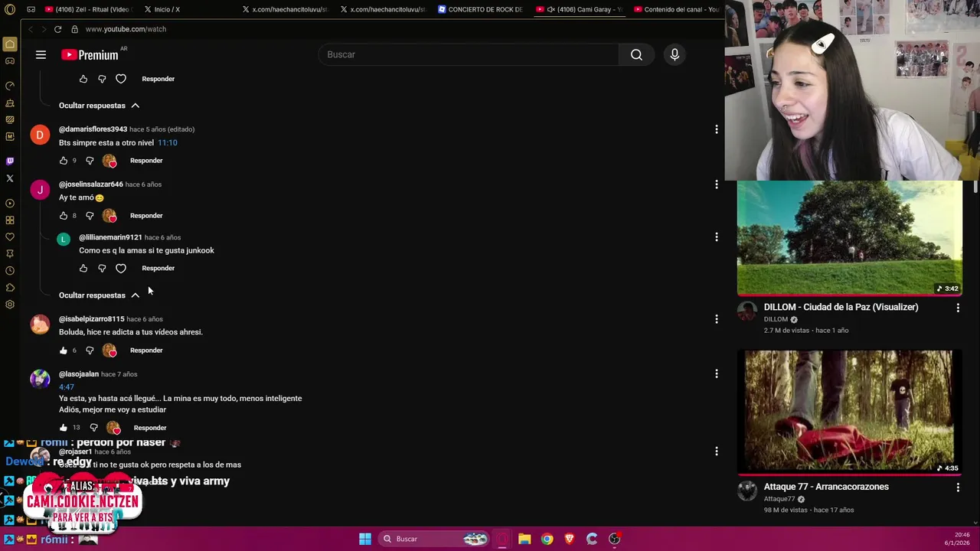The width and height of the screenshot is (980, 551).
Task: Open the YouTube hamburger guide menu
Action: click(41, 54)
